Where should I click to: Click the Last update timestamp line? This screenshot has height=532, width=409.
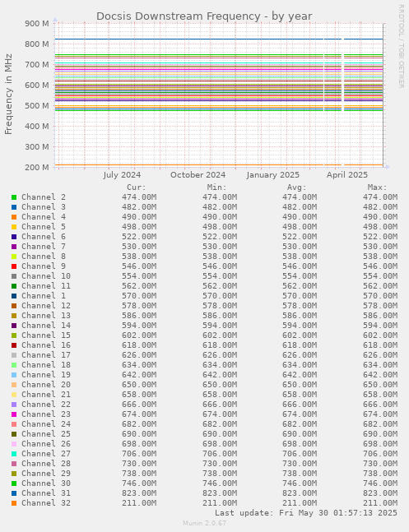[x=306, y=513]
